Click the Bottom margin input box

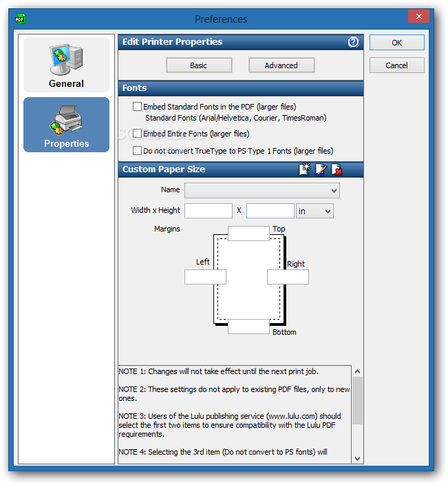pos(248,327)
